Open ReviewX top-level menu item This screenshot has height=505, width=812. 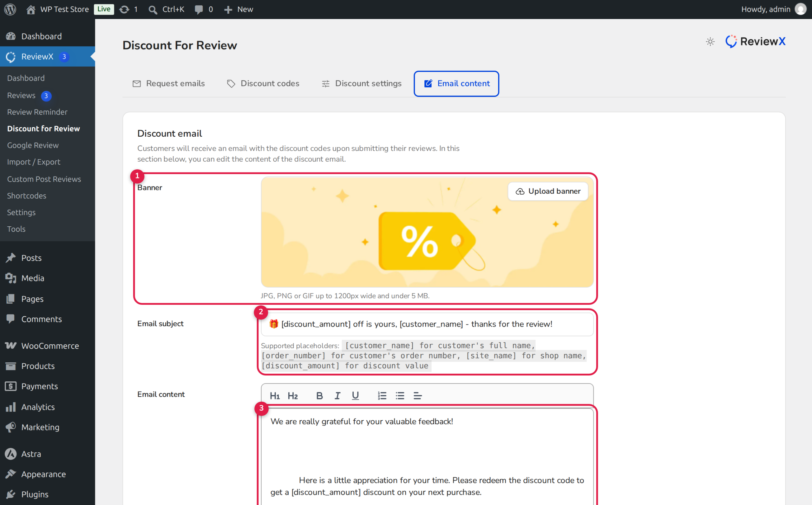[x=48, y=56]
